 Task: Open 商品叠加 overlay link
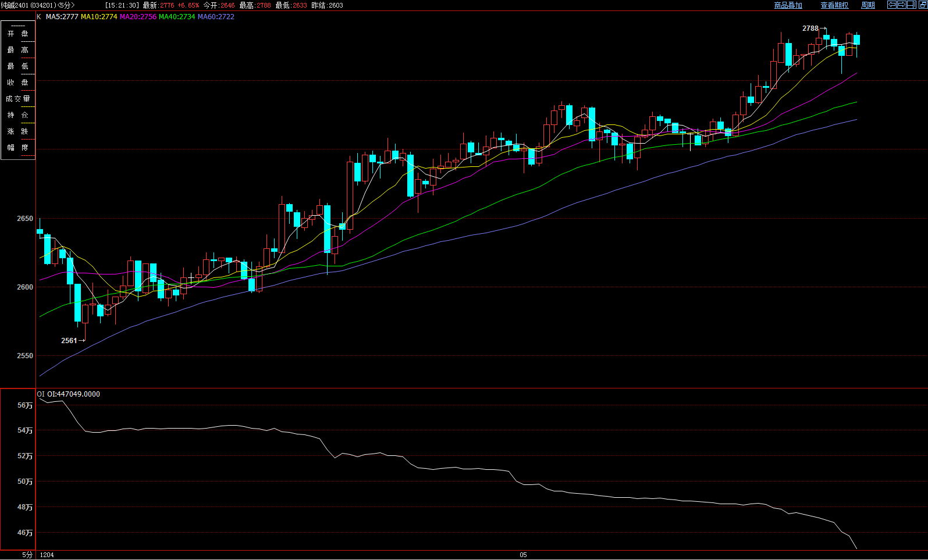(x=788, y=5)
